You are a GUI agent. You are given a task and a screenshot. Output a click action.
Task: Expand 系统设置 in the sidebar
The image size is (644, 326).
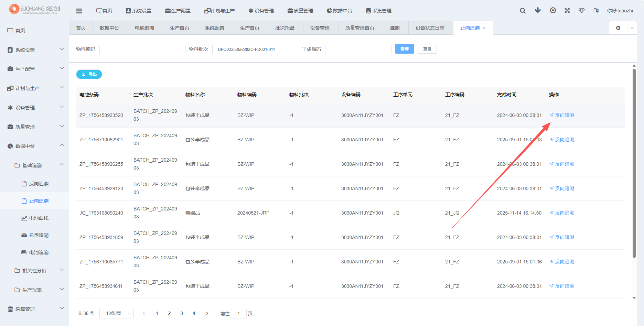pyautogui.click(x=34, y=50)
